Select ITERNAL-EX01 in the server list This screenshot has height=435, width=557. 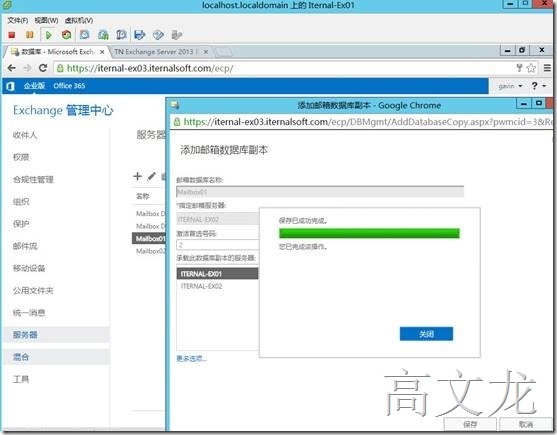(x=217, y=274)
